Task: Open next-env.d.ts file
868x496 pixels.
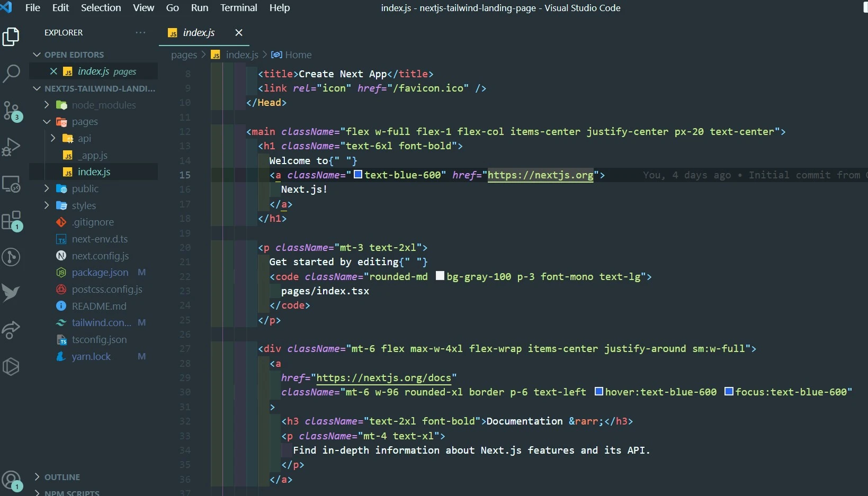Action: (x=93, y=239)
